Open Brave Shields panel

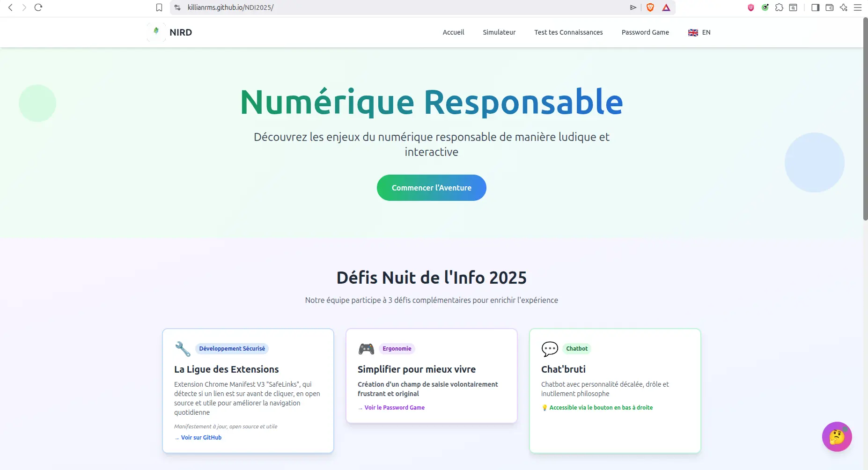tap(650, 7)
